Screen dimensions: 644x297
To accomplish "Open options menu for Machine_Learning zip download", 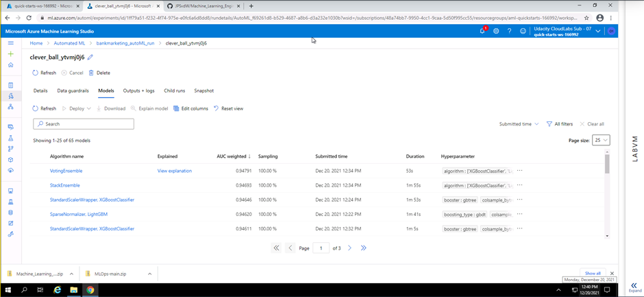I will point(71,274).
